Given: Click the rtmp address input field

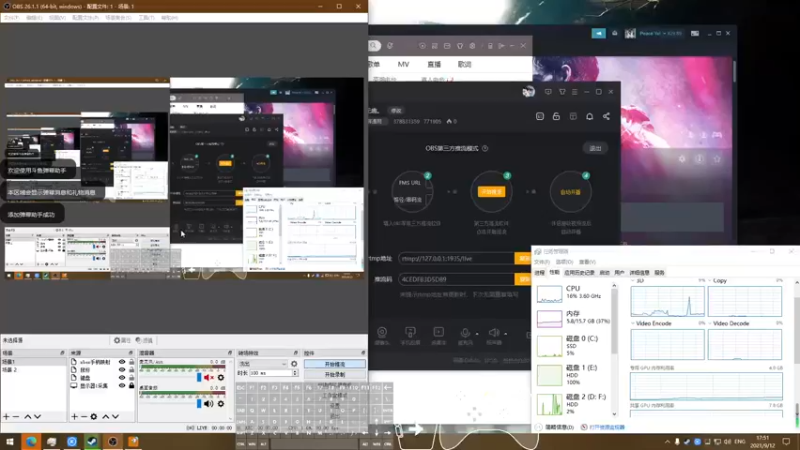Looking at the screenshot, I should click(x=456, y=259).
